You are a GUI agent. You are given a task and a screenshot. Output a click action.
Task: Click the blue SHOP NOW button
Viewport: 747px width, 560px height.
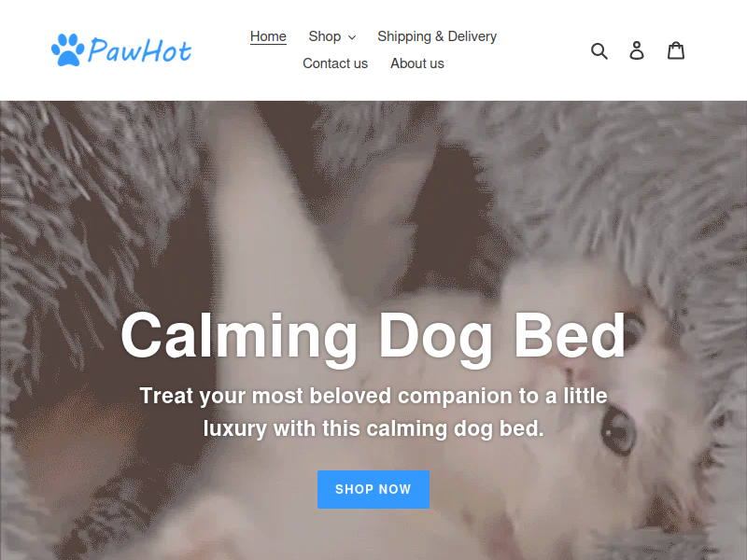pyautogui.click(x=373, y=489)
